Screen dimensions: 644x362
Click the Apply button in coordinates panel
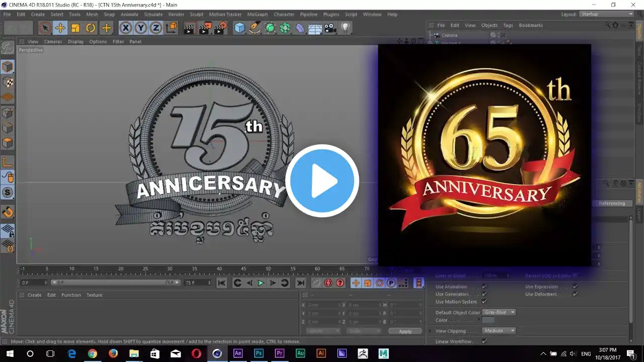pos(405,331)
